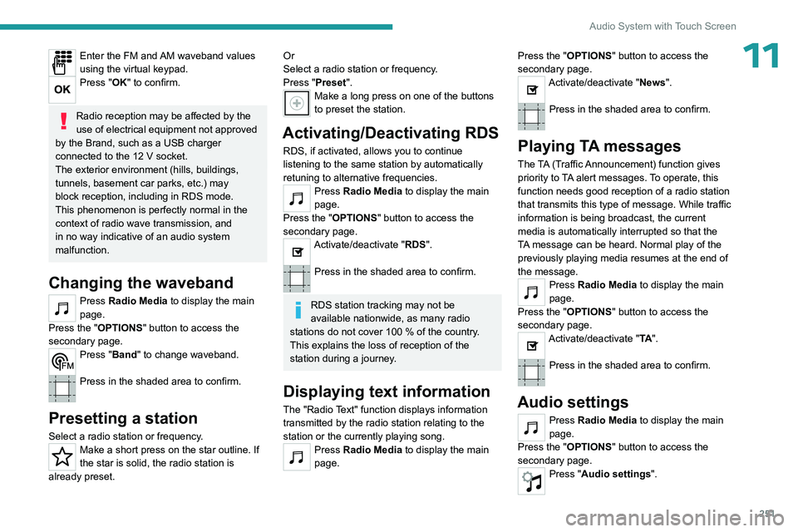Select the Presetting a station heading

click(x=123, y=418)
